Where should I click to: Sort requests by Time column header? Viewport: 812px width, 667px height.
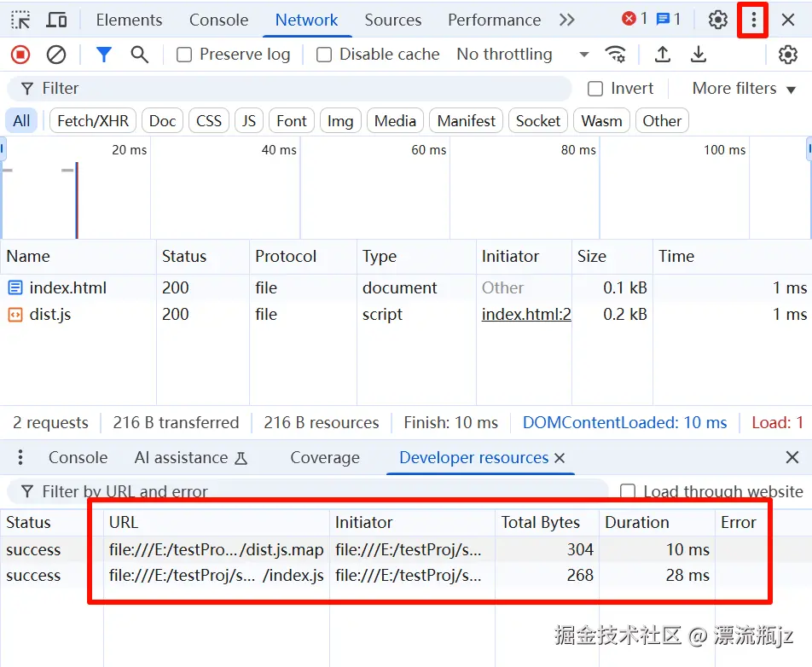[x=732, y=257]
